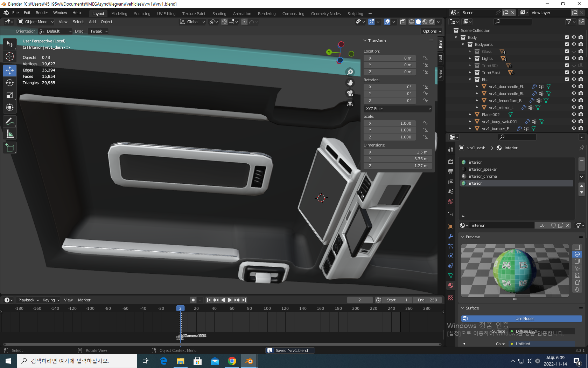This screenshot has width=588, height=368.
Task: Select the Move tool in the toolbar
Action: coord(10,70)
